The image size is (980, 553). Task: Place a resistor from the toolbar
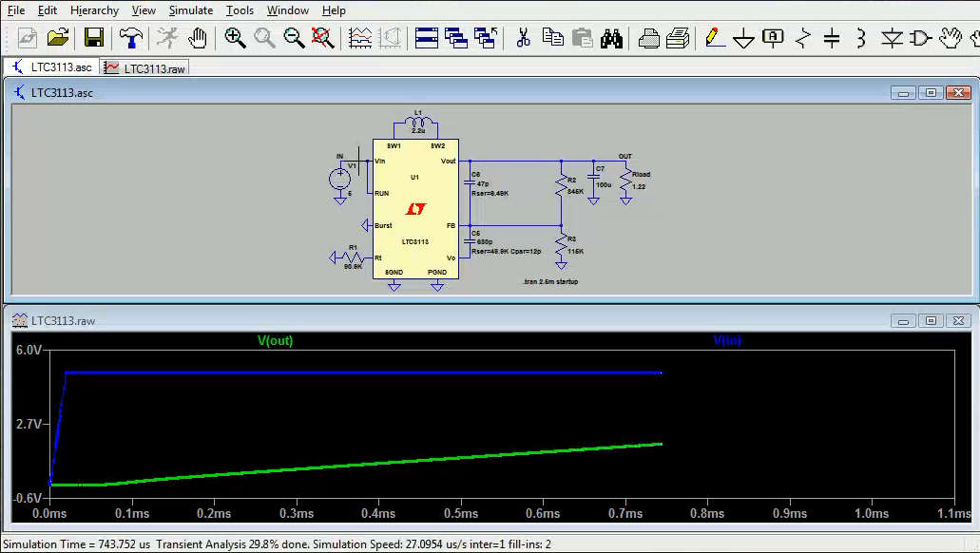pyautogui.click(x=803, y=38)
